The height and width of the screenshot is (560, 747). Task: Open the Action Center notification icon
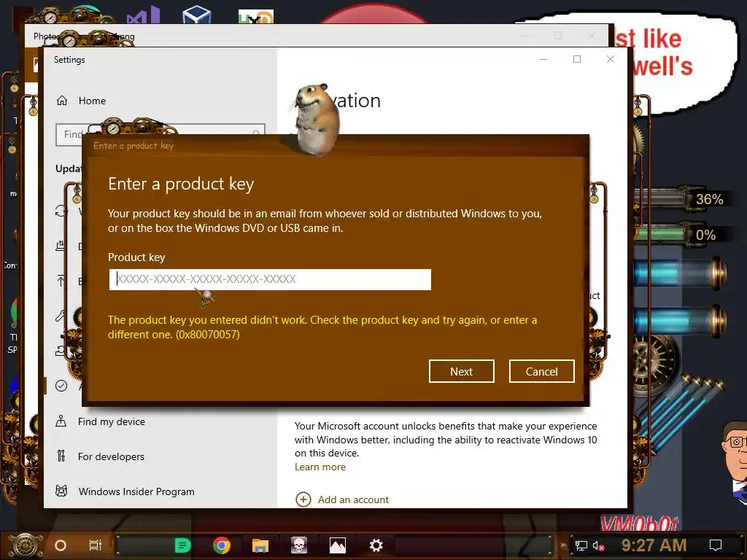point(716,545)
